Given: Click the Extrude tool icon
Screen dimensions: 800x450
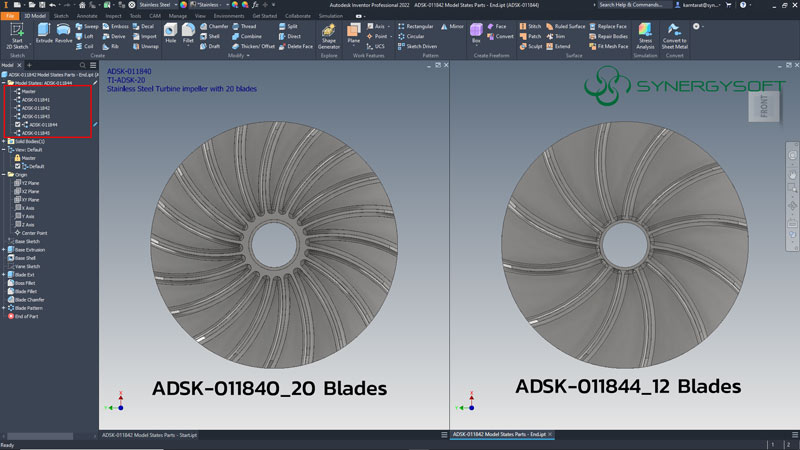Looking at the screenshot, I should (44, 31).
